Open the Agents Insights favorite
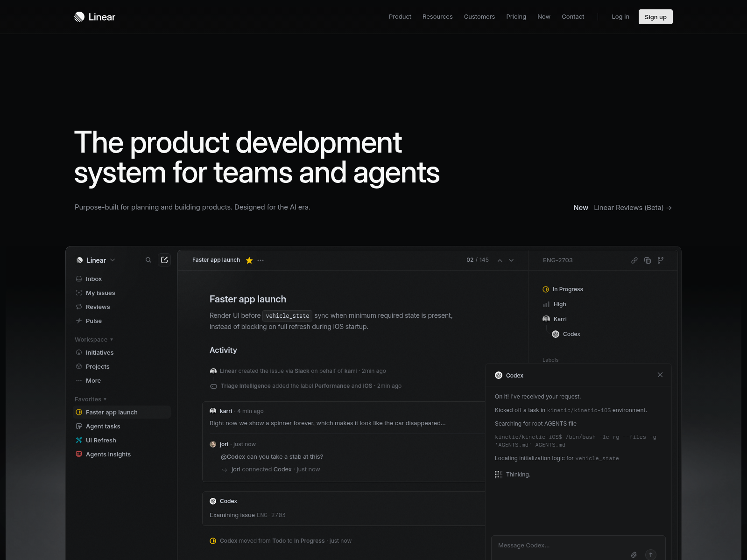Image resolution: width=747 pixels, height=560 pixels. click(x=123, y=454)
